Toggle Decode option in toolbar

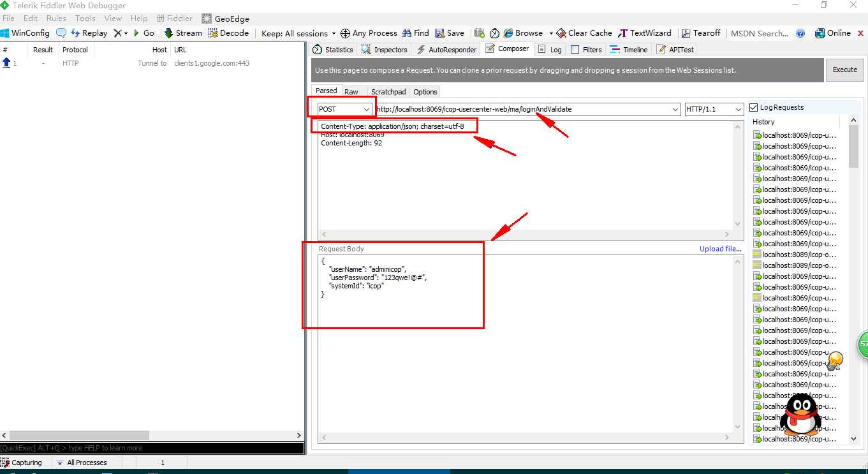coord(228,33)
